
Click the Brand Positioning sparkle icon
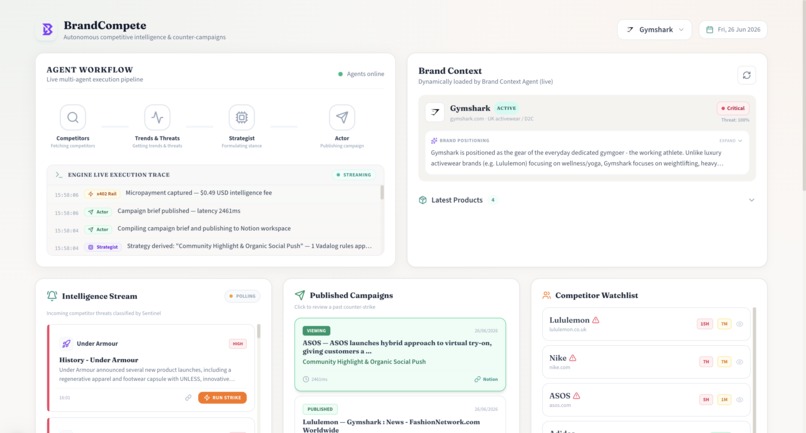pyautogui.click(x=434, y=140)
